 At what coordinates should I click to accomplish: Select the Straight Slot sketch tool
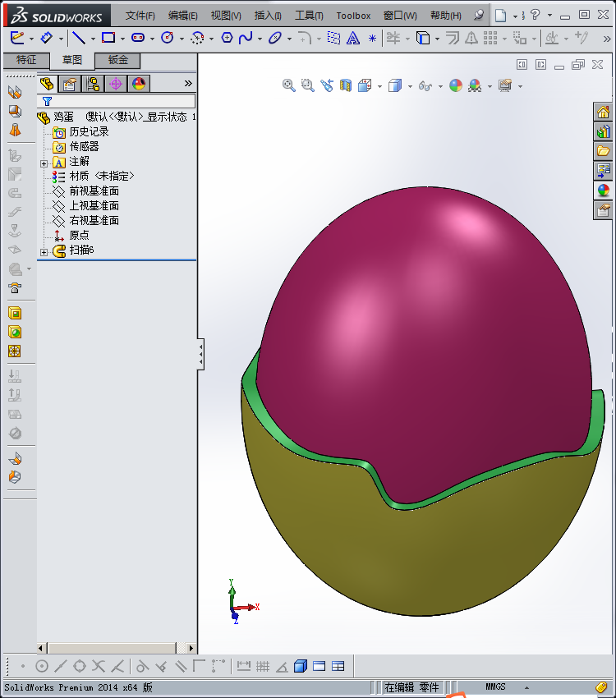coord(138,38)
